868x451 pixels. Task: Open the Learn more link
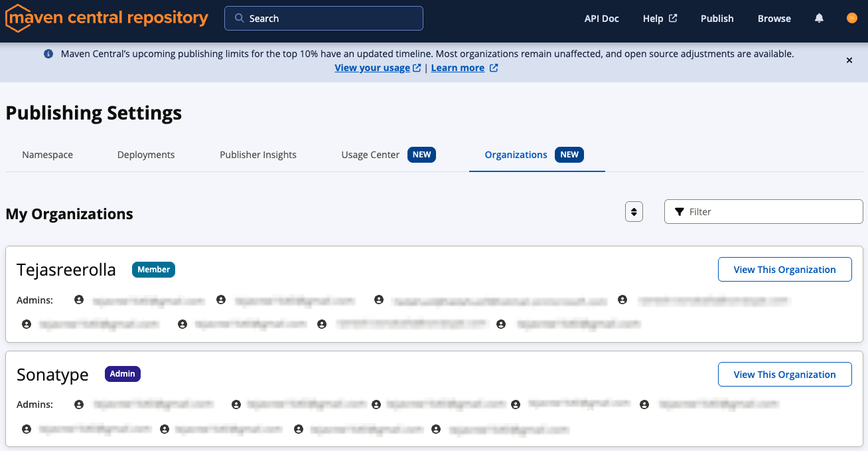(458, 68)
